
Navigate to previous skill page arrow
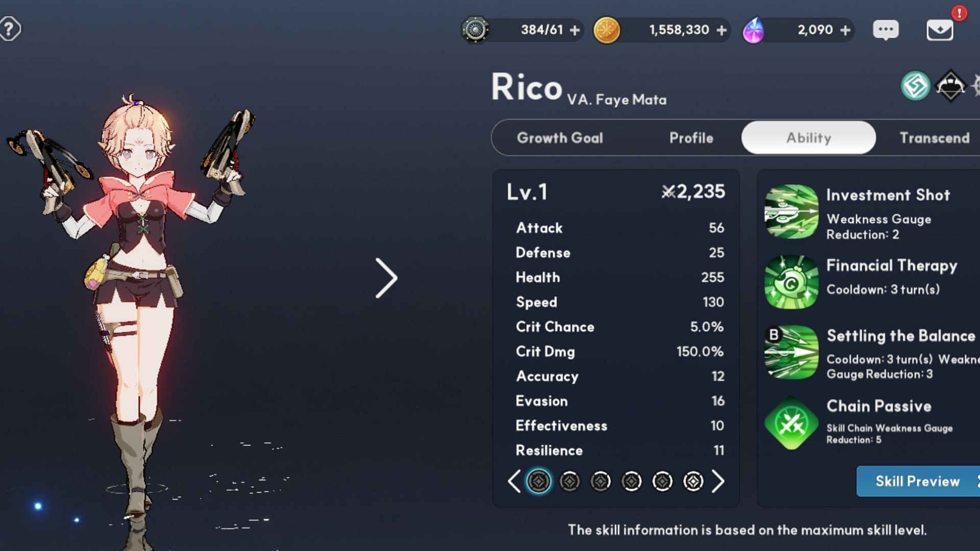[x=513, y=481]
